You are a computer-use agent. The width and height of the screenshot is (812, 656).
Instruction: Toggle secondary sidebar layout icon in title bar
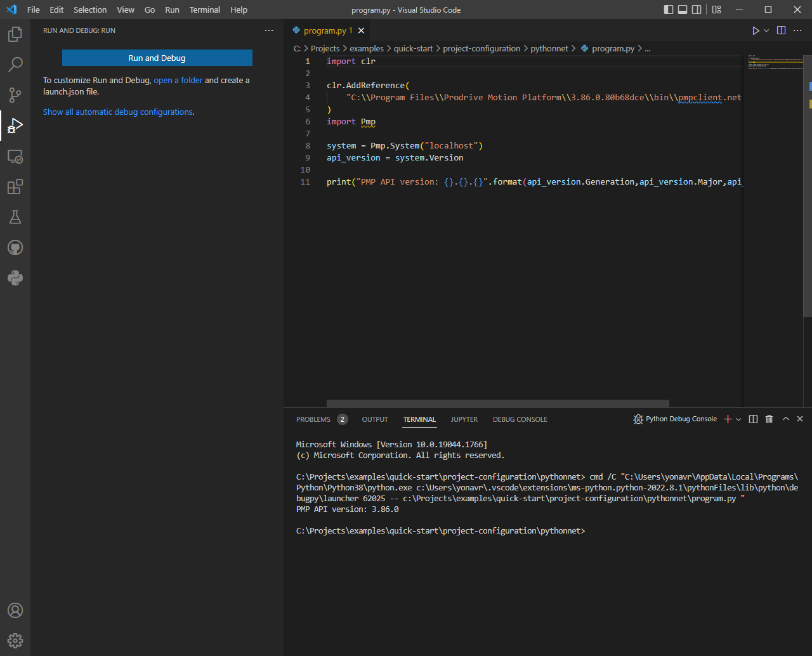pos(697,10)
